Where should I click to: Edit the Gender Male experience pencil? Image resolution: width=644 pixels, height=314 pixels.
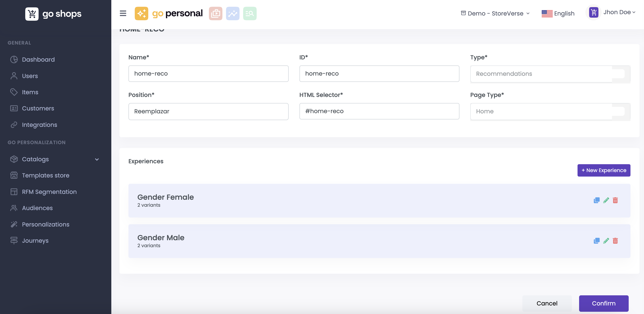click(606, 241)
